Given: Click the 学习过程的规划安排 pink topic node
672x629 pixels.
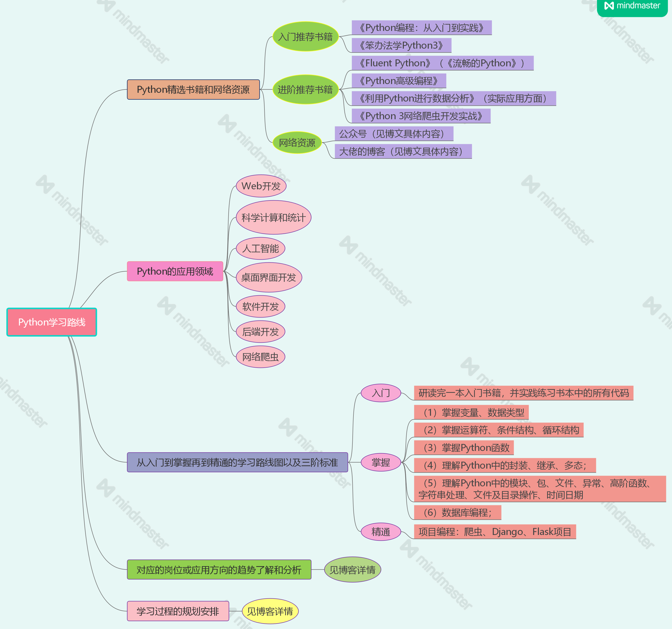Looking at the screenshot, I should [x=178, y=611].
